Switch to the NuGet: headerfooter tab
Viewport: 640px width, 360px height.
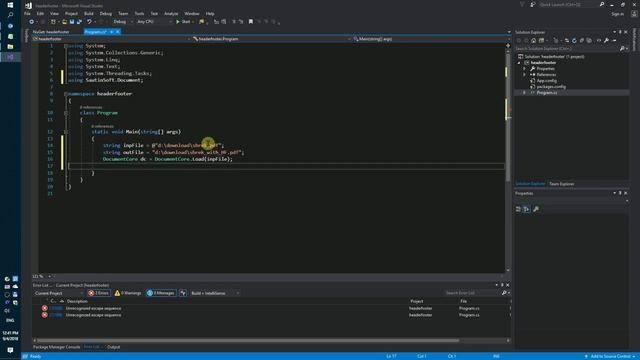click(x=51, y=32)
